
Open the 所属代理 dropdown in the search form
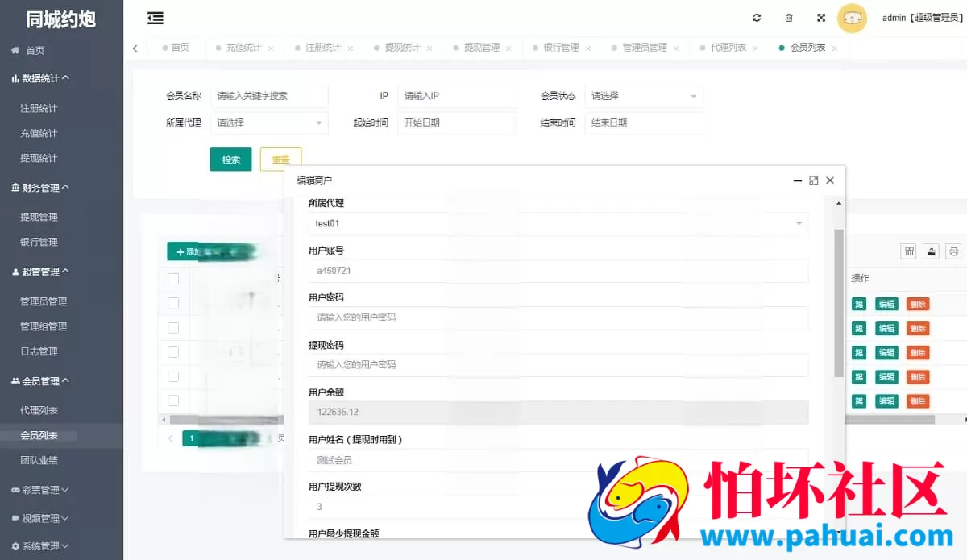coord(268,124)
